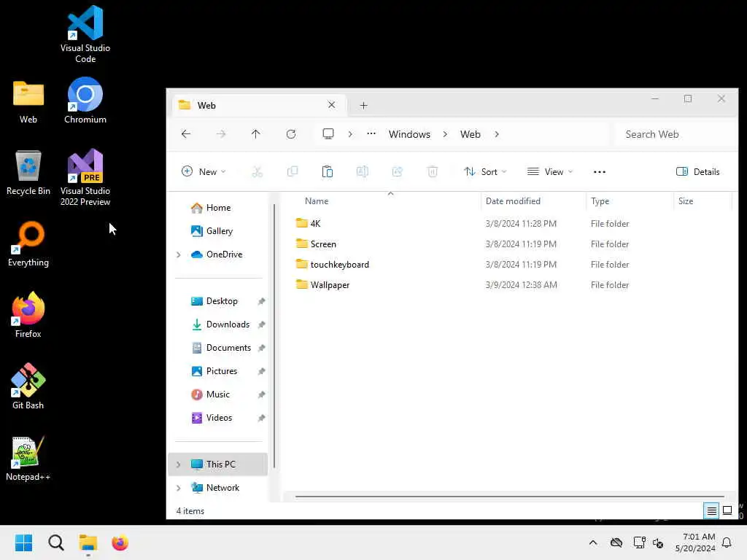Image resolution: width=747 pixels, height=560 pixels.
Task: Select Git Bash desktop icon
Action: [x=28, y=386]
